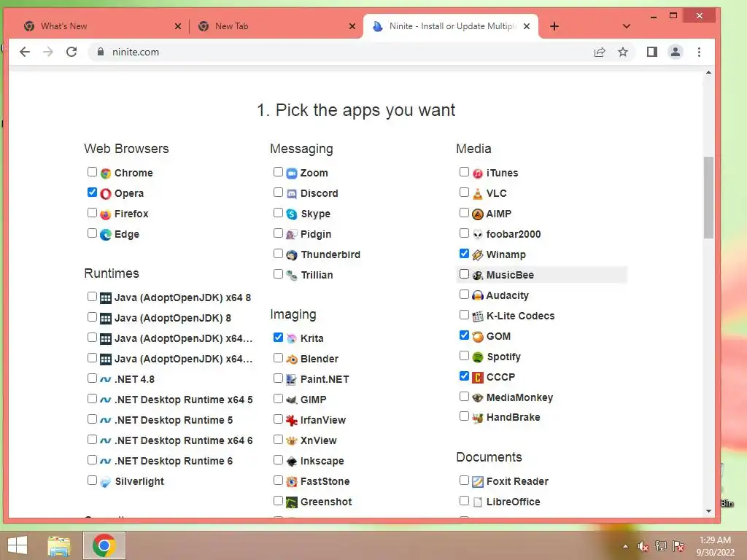Tick the LibreOffice checkbox

464,500
